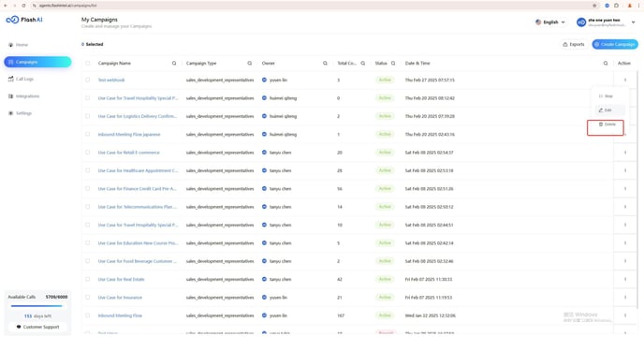Click the Action column header
The height and width of the screenshot is (337, 644).
tap(623, 64)
